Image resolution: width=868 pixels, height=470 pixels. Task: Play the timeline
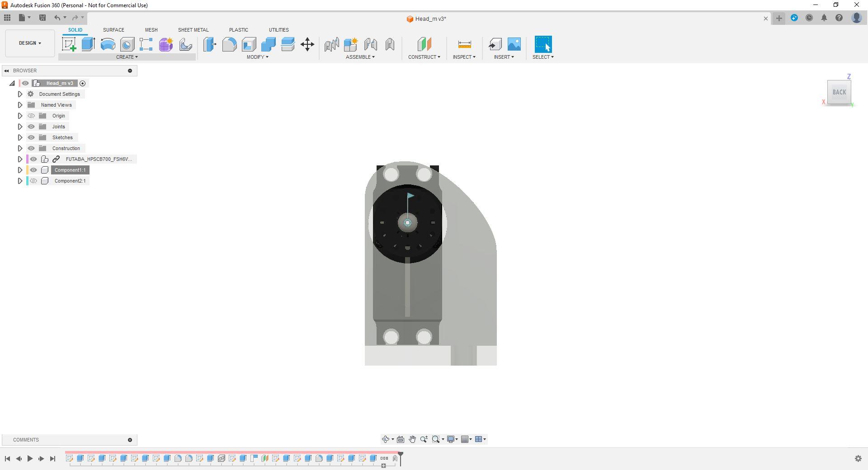click(x=30, y=459)
